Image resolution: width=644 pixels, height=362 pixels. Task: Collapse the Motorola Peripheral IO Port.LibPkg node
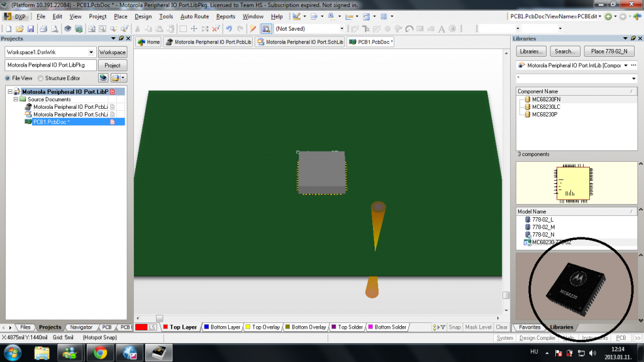pos(10,92)
